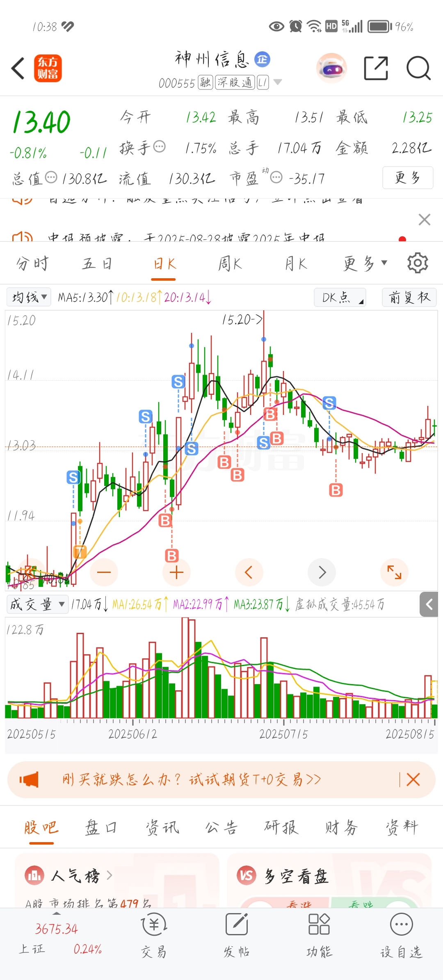Open the VS 多空看盘 icon
The image size is (443, 980).
(247, 876)
